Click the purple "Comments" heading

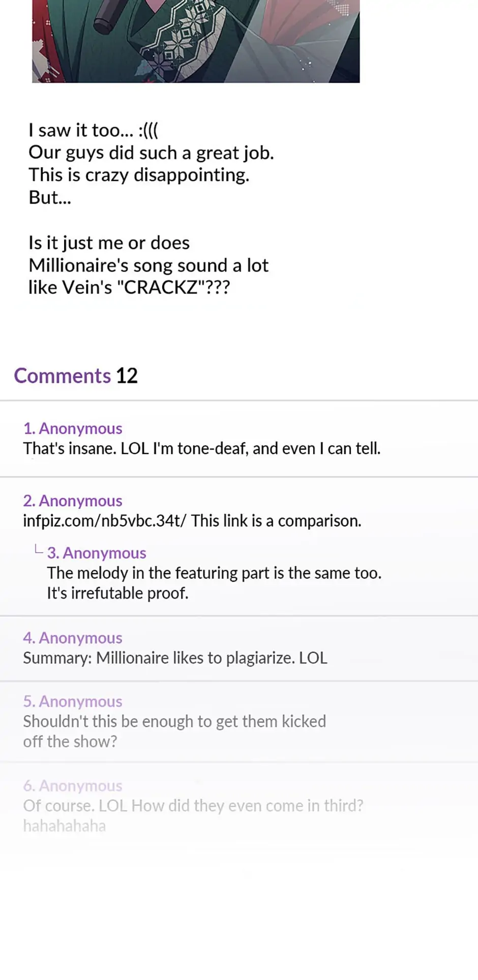click(x=62, y=376)
